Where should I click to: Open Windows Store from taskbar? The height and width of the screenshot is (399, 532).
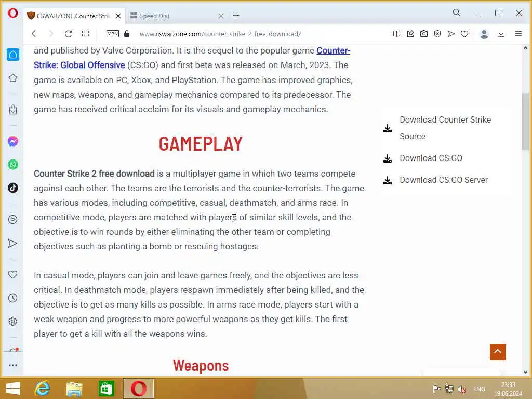point(106,389)
